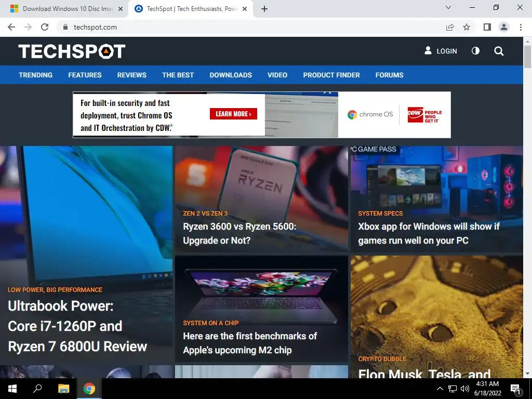532x399 pixels.
Task: Toggle the dark/light theme contrast icon
Action: pos(475,51)
